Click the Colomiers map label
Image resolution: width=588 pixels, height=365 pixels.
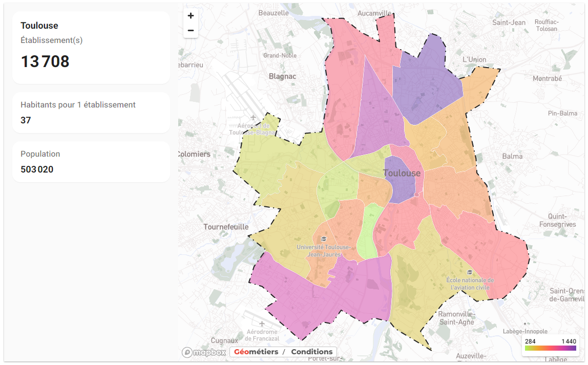tap(194, 154)
